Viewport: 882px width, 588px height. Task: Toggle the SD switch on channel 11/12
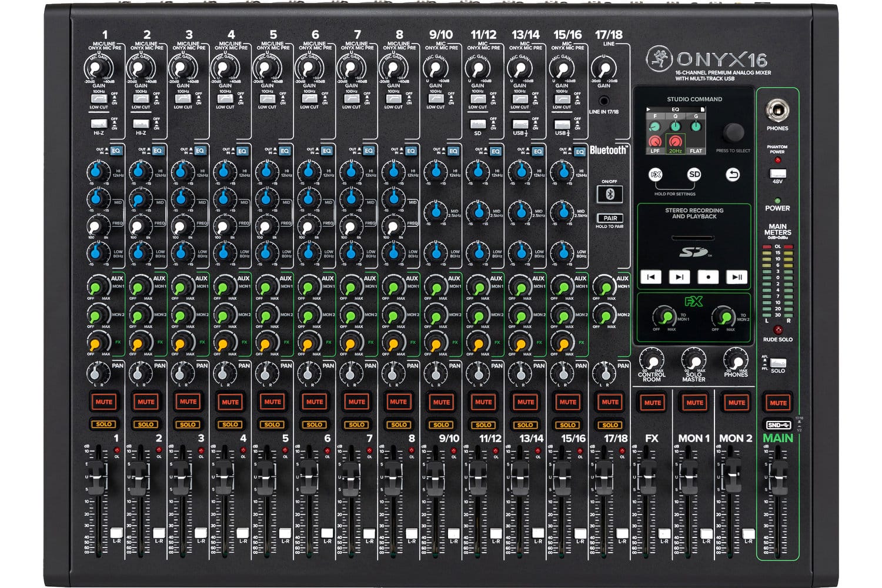(x=478, y=124)
